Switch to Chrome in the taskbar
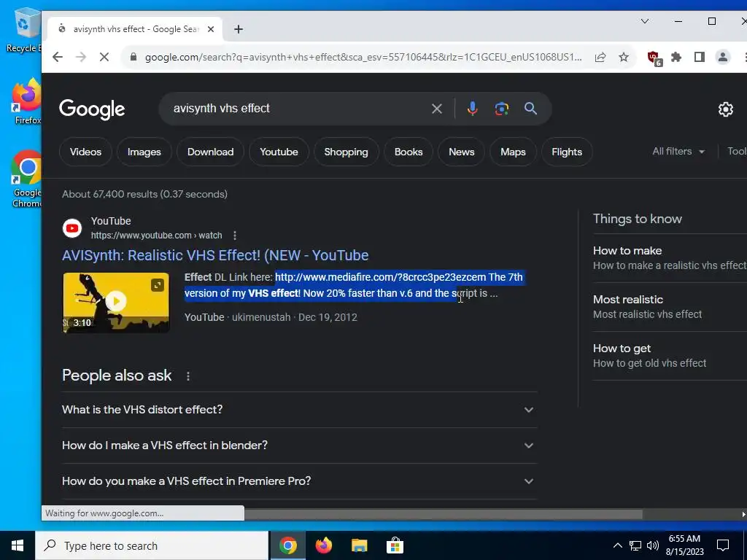The width and height of the screenshot is (747, 560). [x=287, y=545]
